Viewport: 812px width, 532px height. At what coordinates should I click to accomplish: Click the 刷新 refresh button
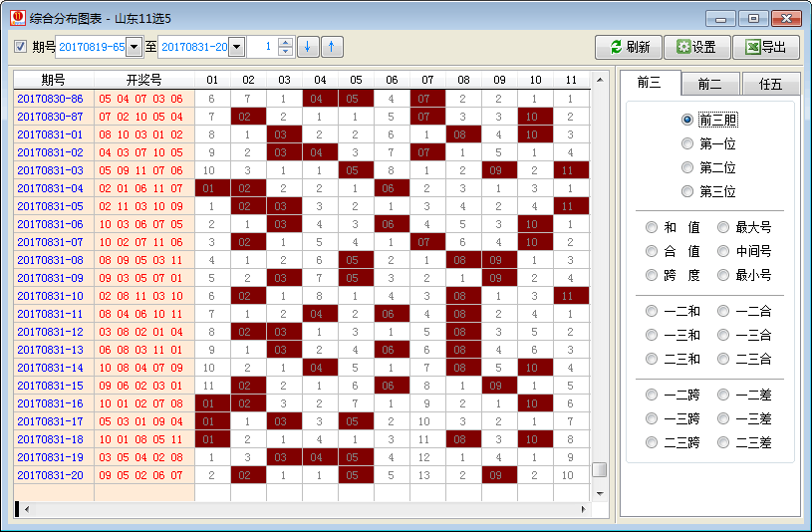[628, 47]
